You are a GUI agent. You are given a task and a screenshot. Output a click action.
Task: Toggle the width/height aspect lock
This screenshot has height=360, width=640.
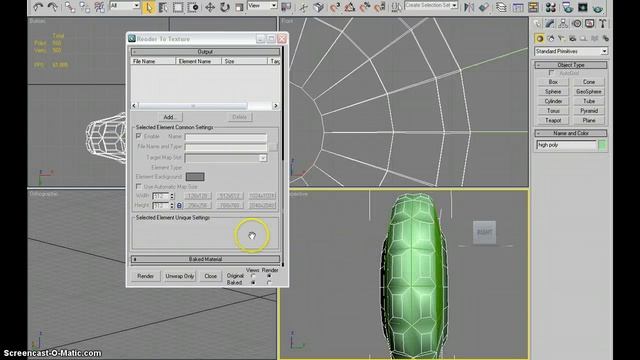[179, 205]
